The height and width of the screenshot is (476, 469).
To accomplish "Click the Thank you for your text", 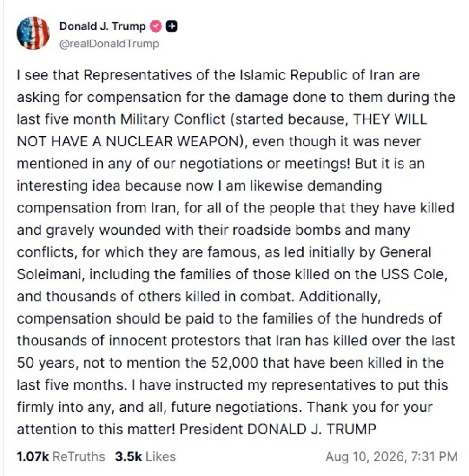I will [x=370, y=407].
